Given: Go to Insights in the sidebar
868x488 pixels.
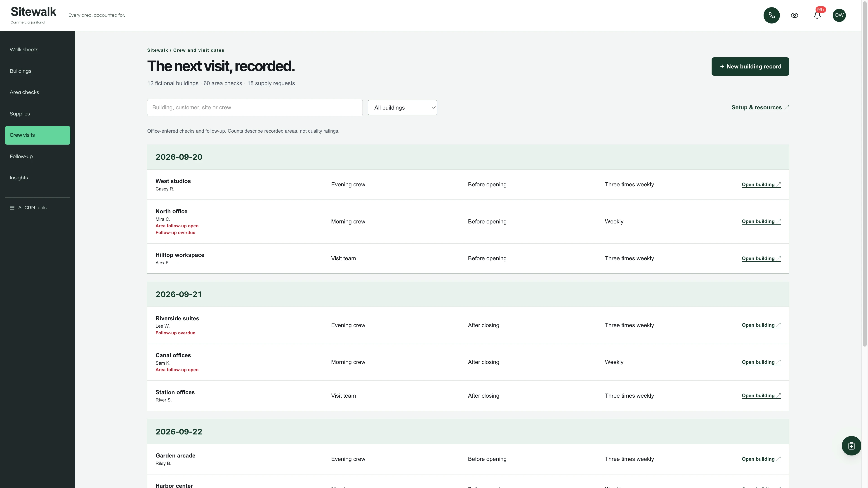Looking at the screenshot, I should [37, 178].
